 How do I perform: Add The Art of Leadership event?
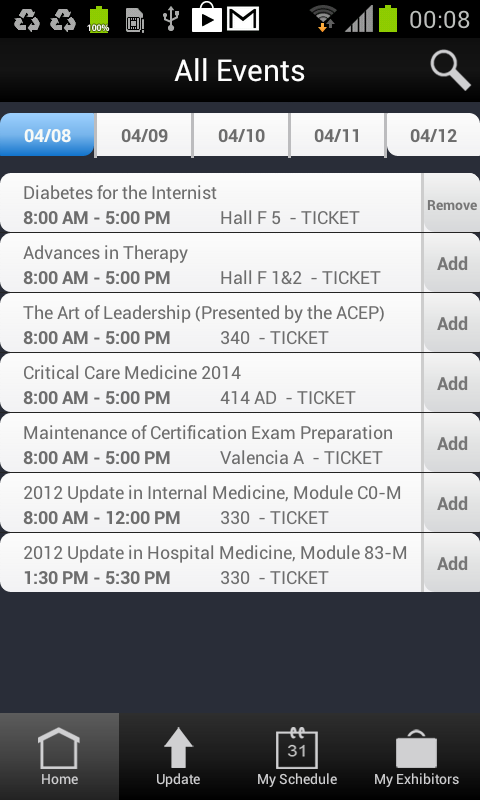[451, 323]
